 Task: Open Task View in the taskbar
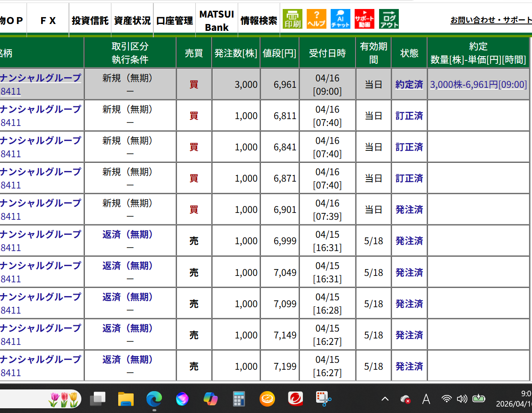coord(98,399)
